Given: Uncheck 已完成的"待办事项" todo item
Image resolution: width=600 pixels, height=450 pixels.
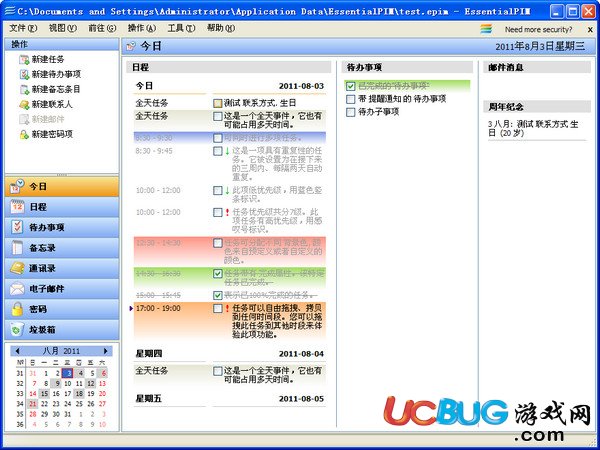Looking at the screenshot, I should tap(351, 86).
